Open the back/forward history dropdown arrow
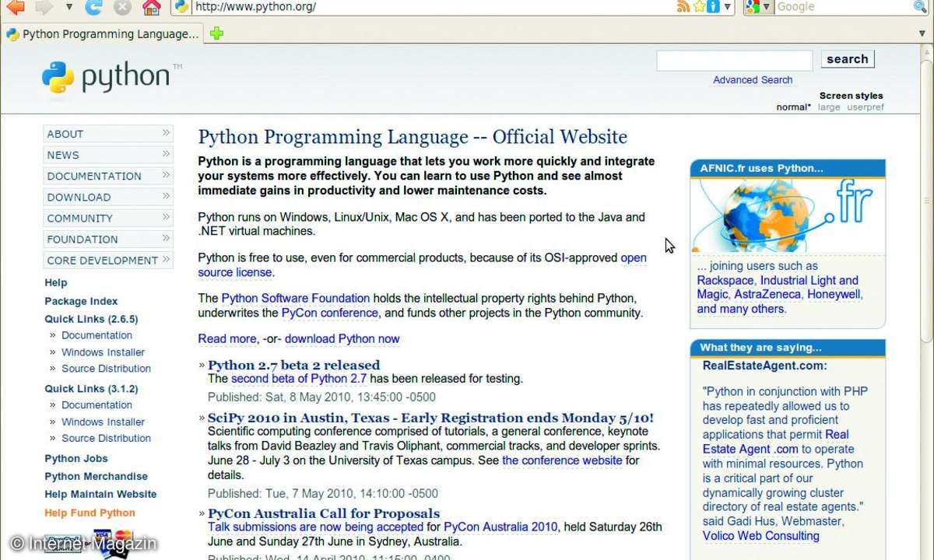Image resolution: width=934 pixels, height=560 pixels. pos(68,7)
